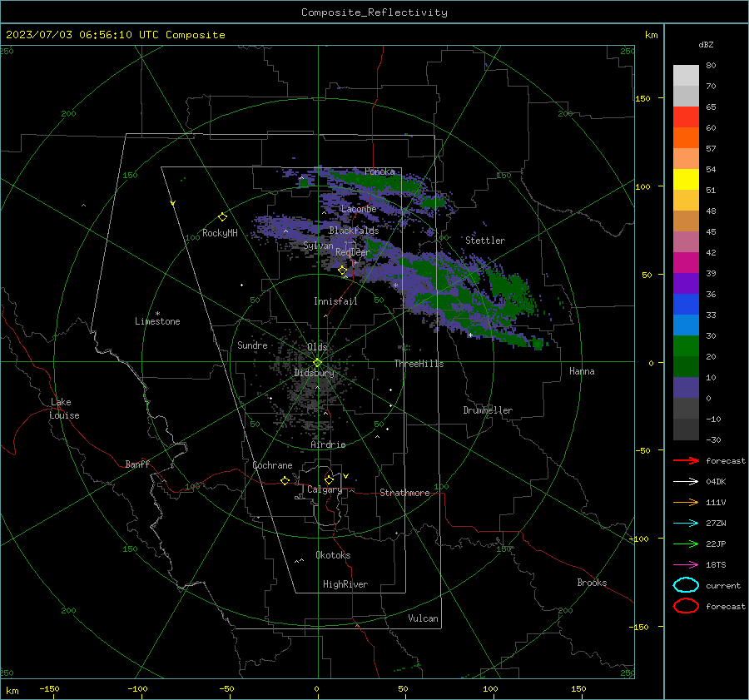Click the Lake Louise label
The width and height of the screenshot is (749, 700).
click(64, 409)
